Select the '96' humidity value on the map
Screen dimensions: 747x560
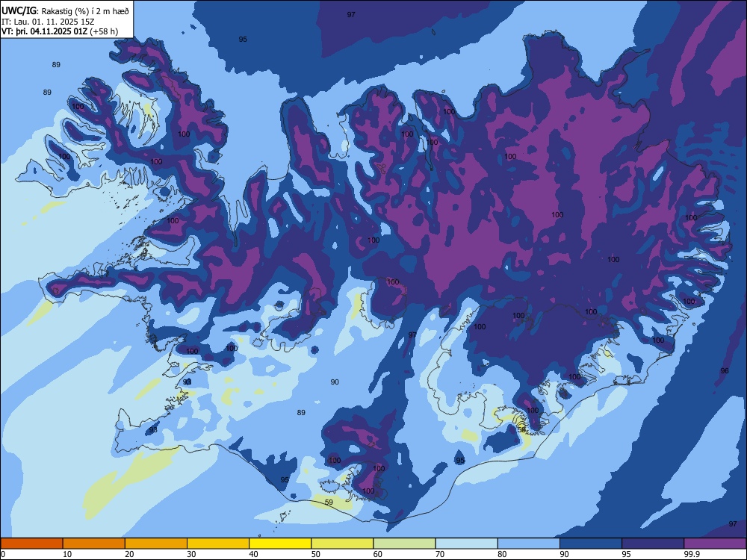point(725,371)
